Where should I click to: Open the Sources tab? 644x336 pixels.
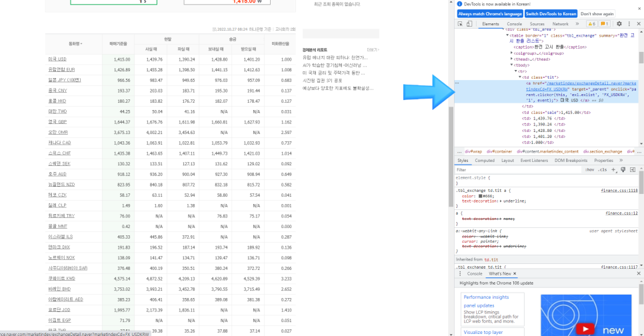click(537, 24)
